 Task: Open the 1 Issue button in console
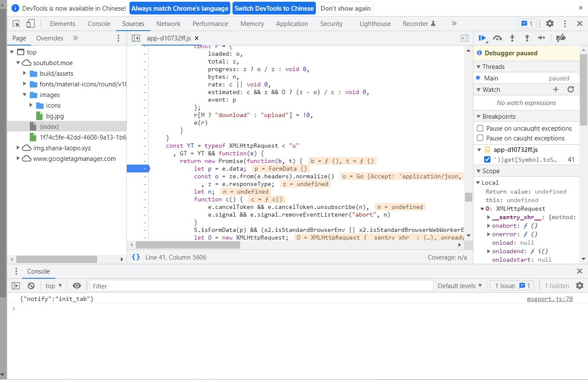tap(512, 286)
